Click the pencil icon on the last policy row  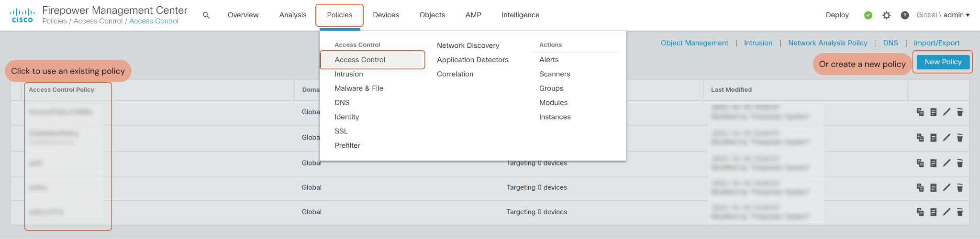pos(947,212)
